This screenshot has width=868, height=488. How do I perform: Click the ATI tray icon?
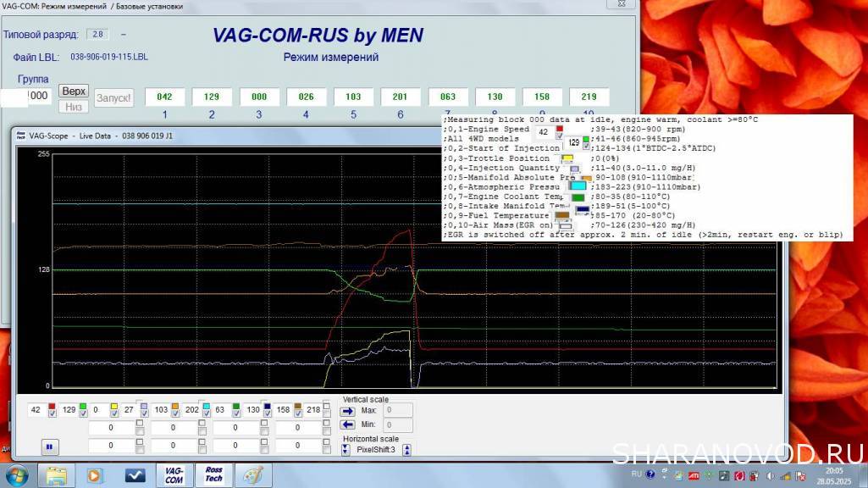(694, 475)
